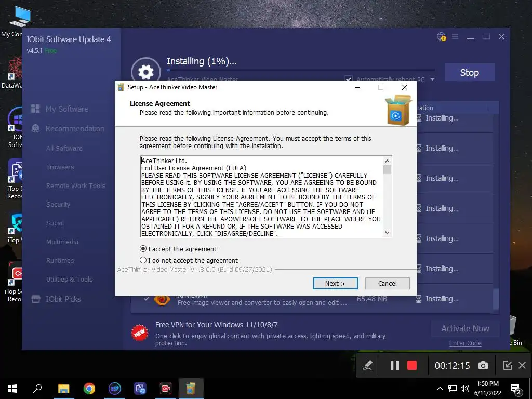Viewport: 532px width, 399px height.
Task: Click the Next button in setup
Action: 335,283
